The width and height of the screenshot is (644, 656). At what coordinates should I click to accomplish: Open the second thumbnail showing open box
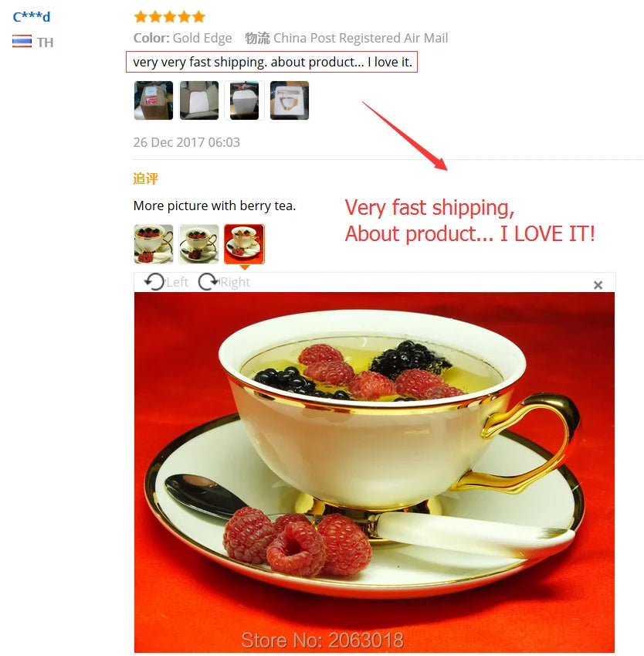(x=199, y=100)
